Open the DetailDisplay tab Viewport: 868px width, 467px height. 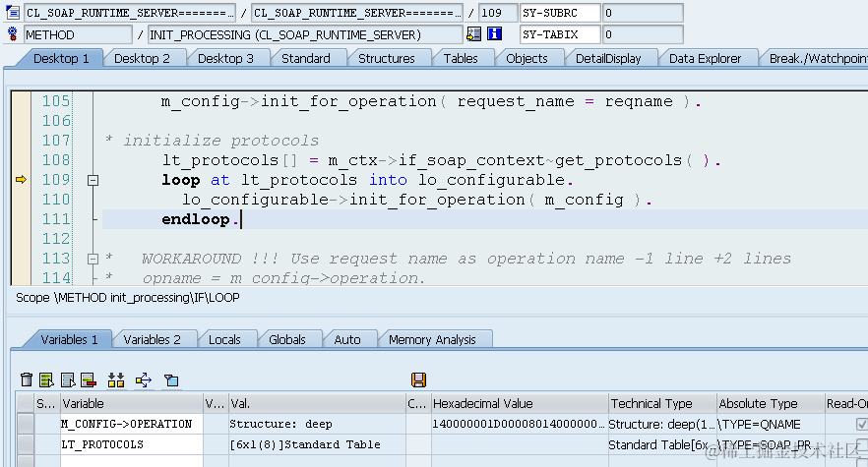point(608,59)
